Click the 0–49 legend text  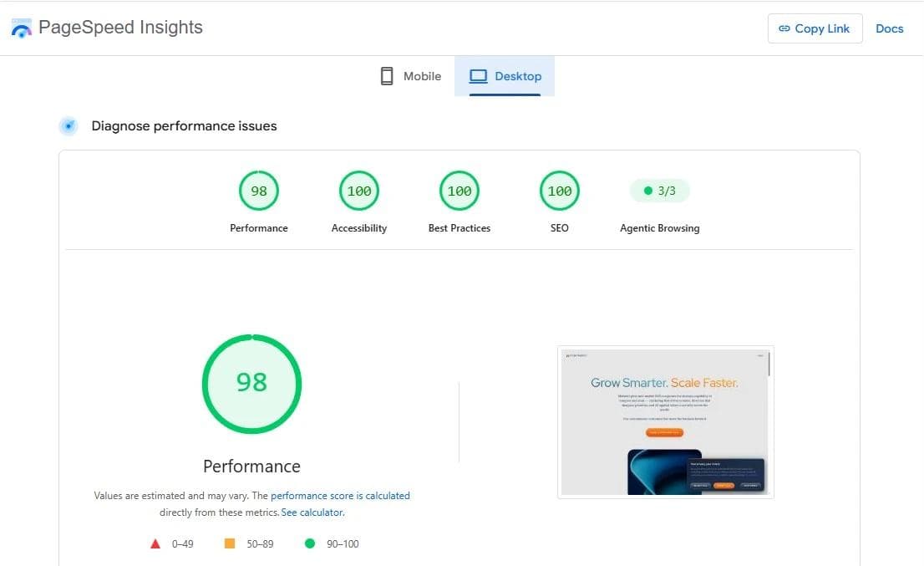(182, 544)
